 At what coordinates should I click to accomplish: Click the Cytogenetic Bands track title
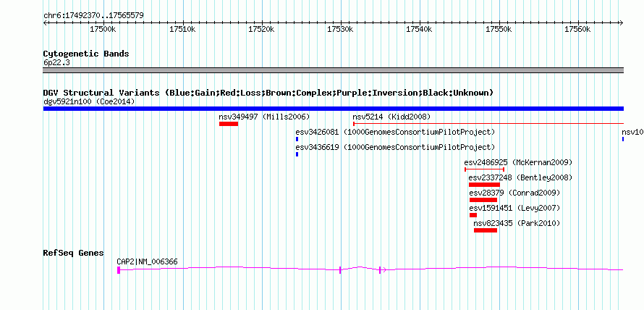click(86, 54)
